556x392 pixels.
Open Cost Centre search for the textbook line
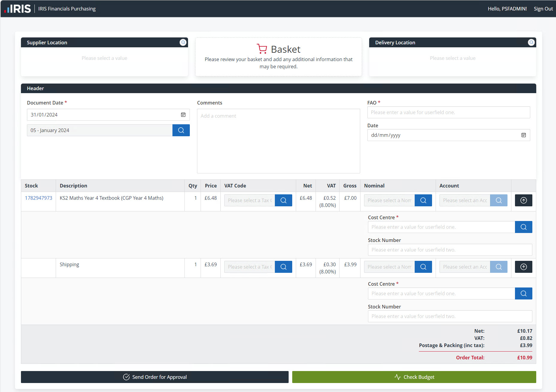(x=523, y=227)
